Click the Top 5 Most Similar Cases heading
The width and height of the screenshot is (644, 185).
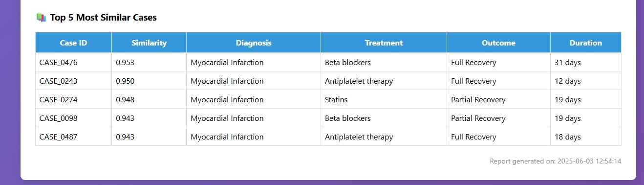tap(103, 18)
